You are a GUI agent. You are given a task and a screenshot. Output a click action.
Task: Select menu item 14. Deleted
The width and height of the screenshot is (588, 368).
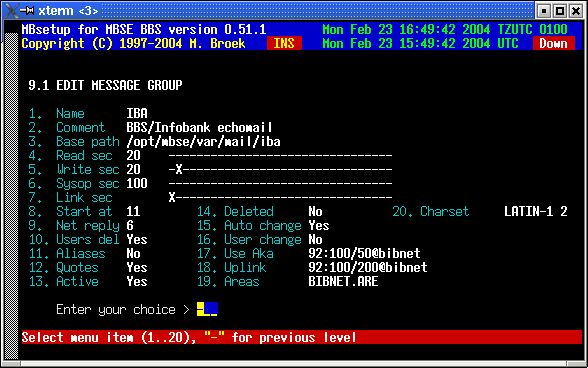(235, 212)
